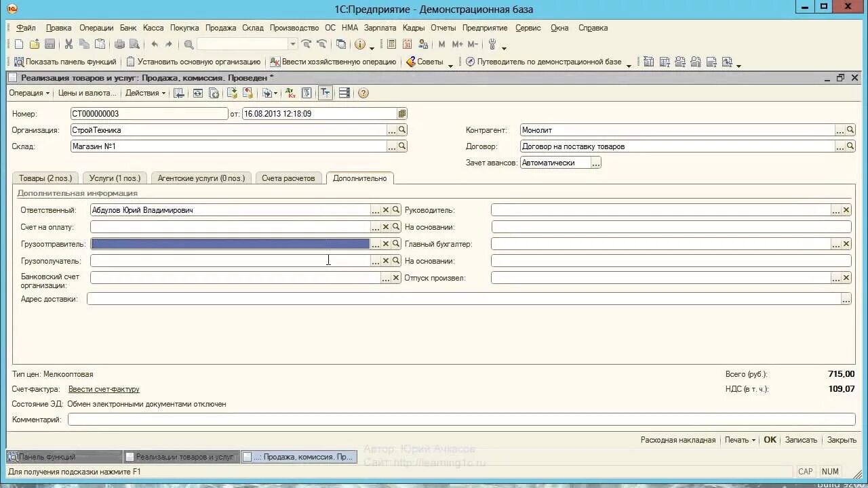The height and width of the screenshot is (488, 868).
Task: Click the Paste clipboard icon
Action: tap(100, 44)
